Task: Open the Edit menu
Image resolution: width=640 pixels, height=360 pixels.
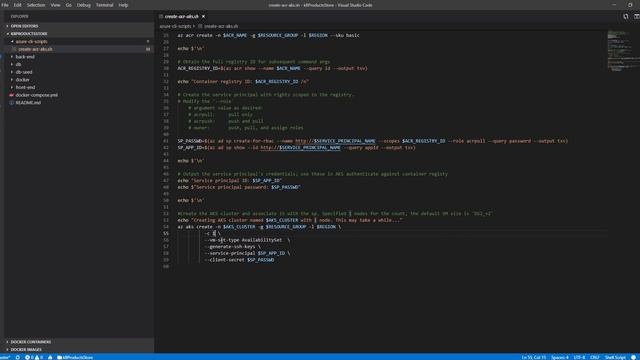Action: 18,5
